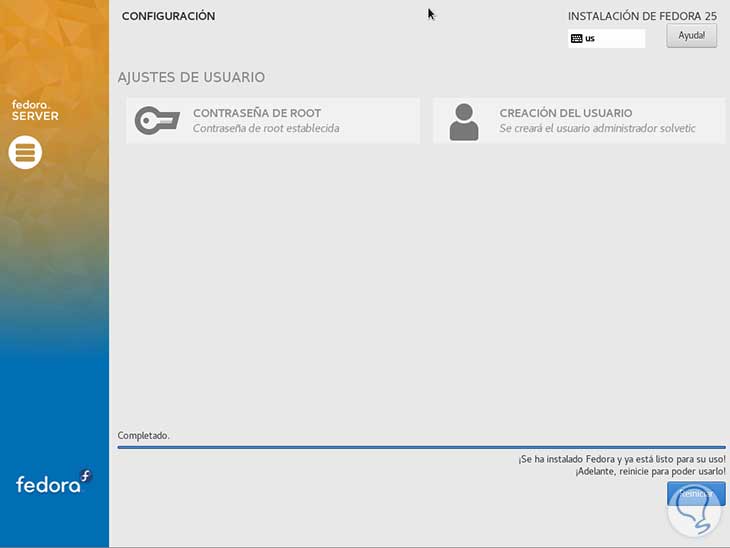This screenshot has width=730, height=548.
Task: Click the INSTALACIÓN DE FEDORA 25 label
Action: pyautogui.click(x=642, y=16)
